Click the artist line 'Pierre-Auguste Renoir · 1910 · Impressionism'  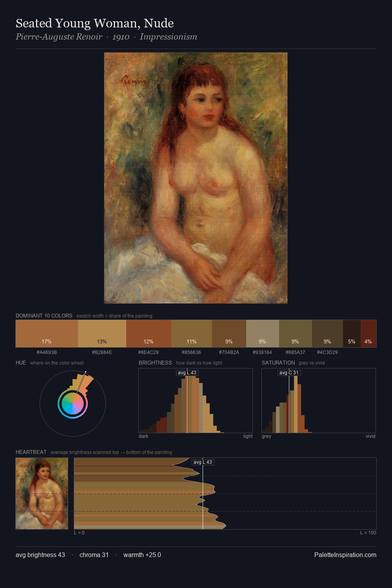pos(106,37)
